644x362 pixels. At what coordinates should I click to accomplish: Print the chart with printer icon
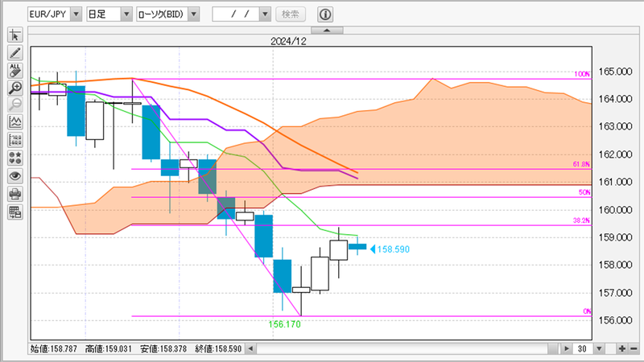15,194
